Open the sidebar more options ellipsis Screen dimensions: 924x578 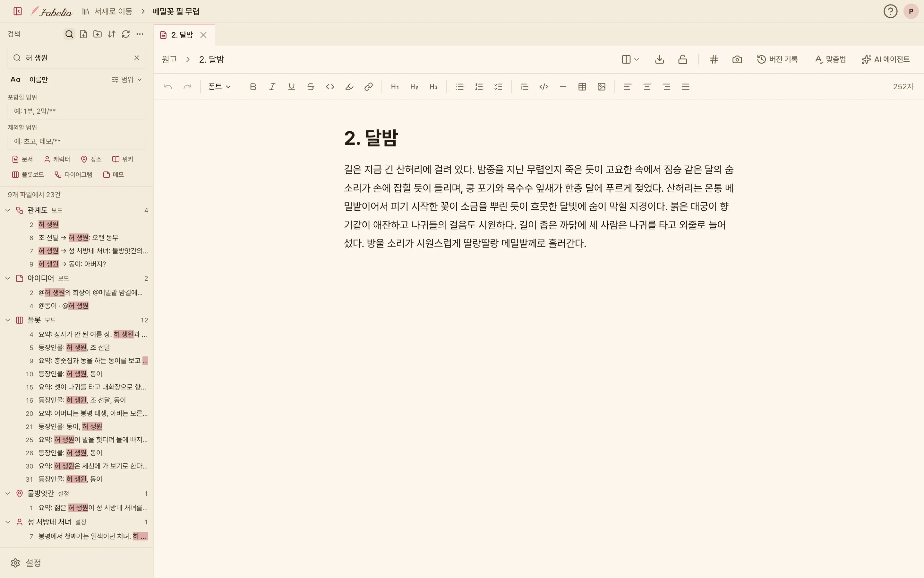coord(140,34)
